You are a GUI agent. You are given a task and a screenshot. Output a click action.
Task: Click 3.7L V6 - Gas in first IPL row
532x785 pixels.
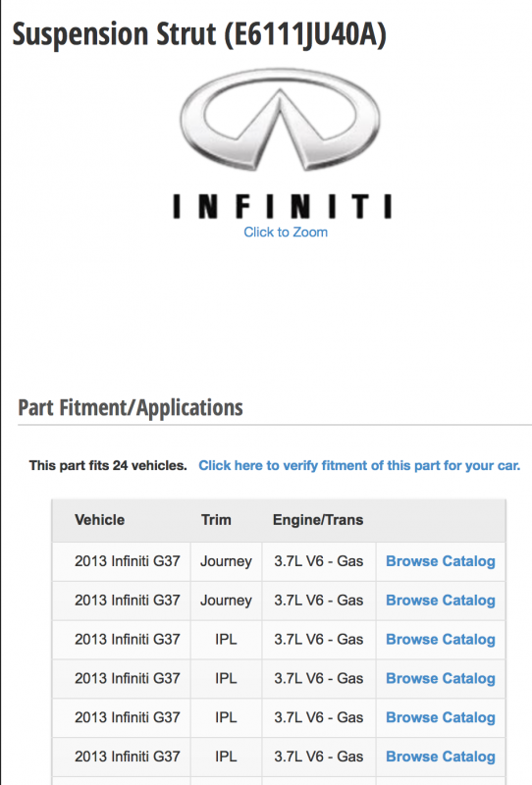coord(319,640)
